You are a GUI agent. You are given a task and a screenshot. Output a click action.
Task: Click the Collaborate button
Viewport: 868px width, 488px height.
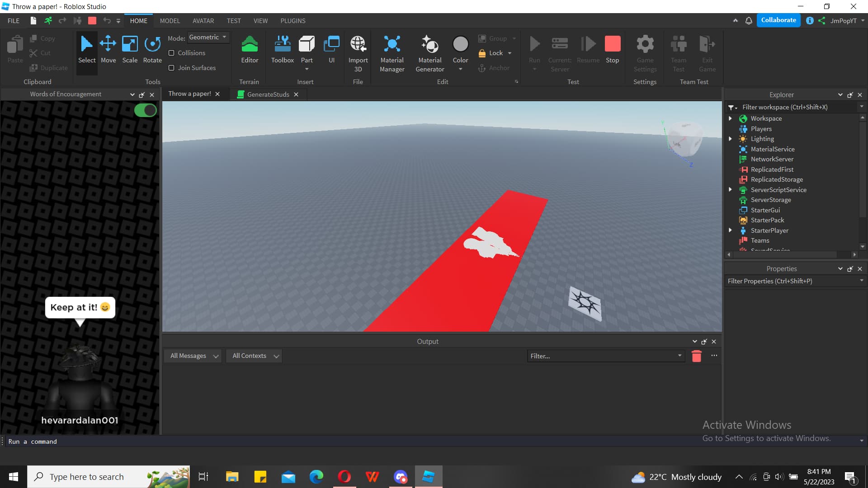click(x=778, y=20)
